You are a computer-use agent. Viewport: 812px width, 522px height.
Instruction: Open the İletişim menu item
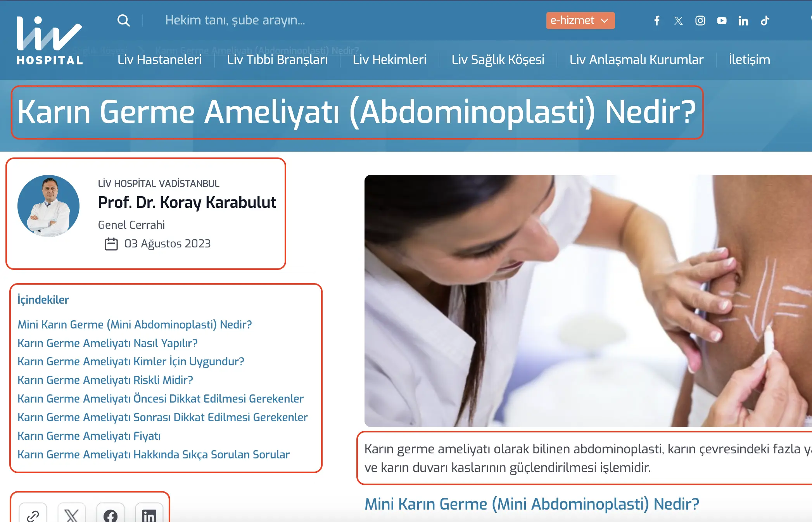point(749,60)
